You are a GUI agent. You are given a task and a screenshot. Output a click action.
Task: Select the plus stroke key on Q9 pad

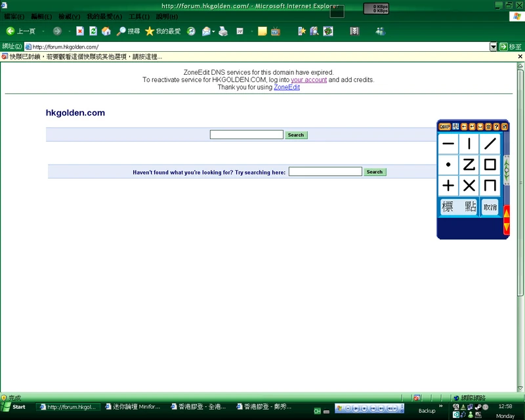[448, 185]
